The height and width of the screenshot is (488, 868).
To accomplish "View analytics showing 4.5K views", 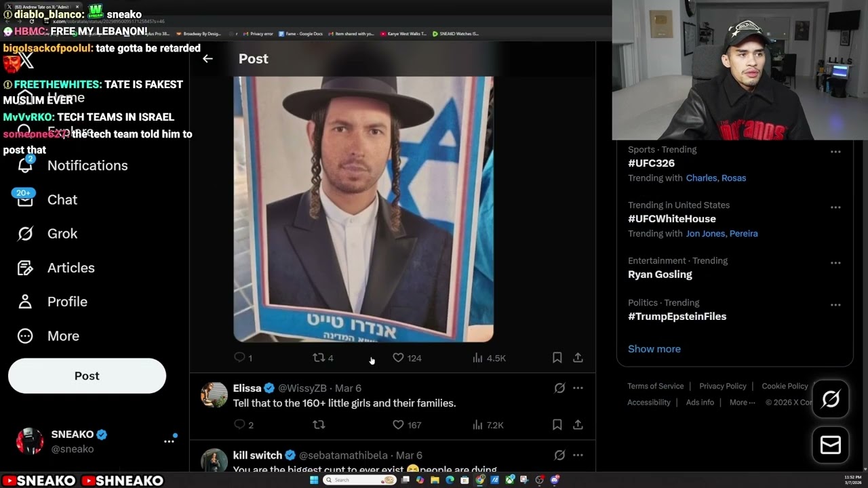I will coord(489,358).
